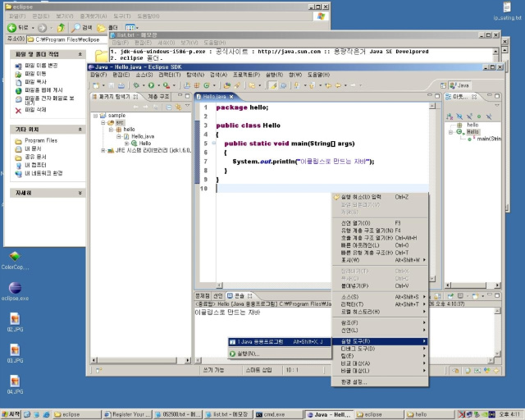Image resolution: width=525 pixels, height=420 pixels.
Task: Click the Last Edit Location arrow icon
Action: (x=328, y=86)
